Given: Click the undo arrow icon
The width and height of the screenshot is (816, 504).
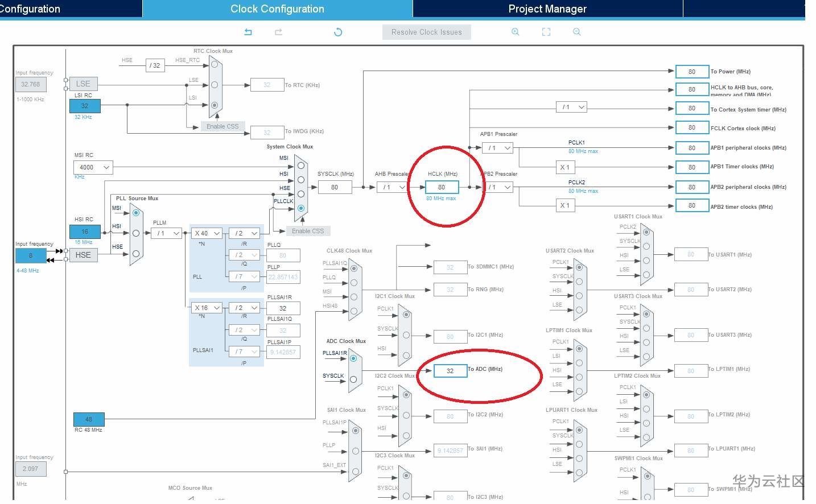Looking at the screenshot, I should pyautogui.click(x=248, y=32).
